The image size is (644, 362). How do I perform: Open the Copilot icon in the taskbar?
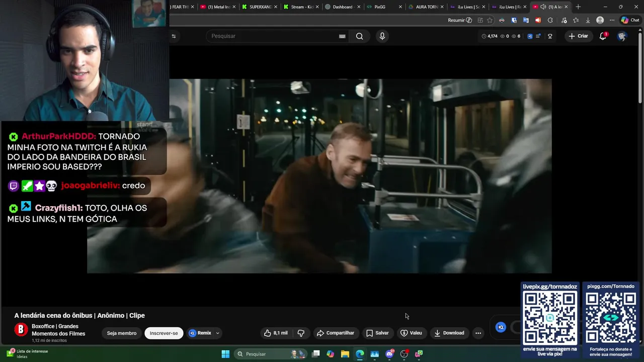330,354
